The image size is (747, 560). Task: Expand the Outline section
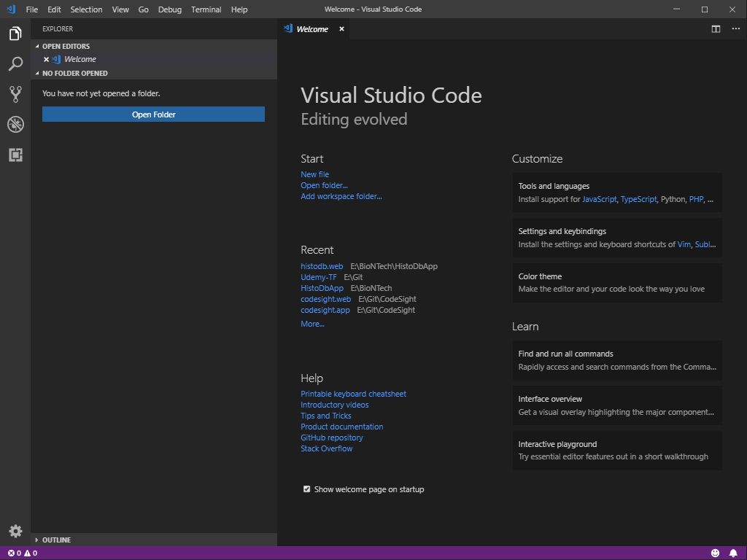pos(37,540)
